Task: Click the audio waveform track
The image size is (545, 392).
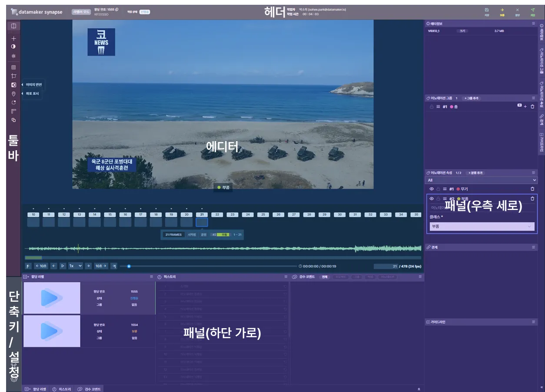Action: tap(223, 248)
